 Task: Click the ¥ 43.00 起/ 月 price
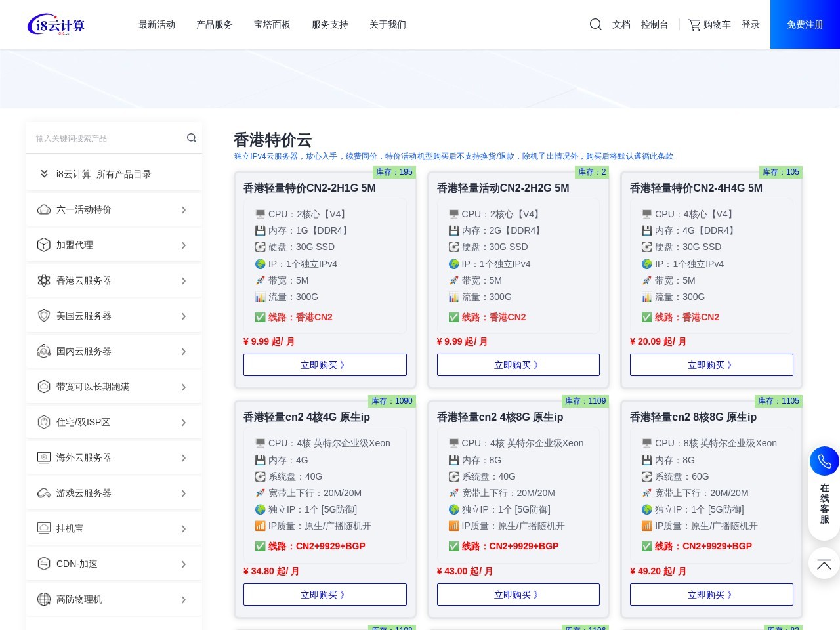(x=465, y=571)
